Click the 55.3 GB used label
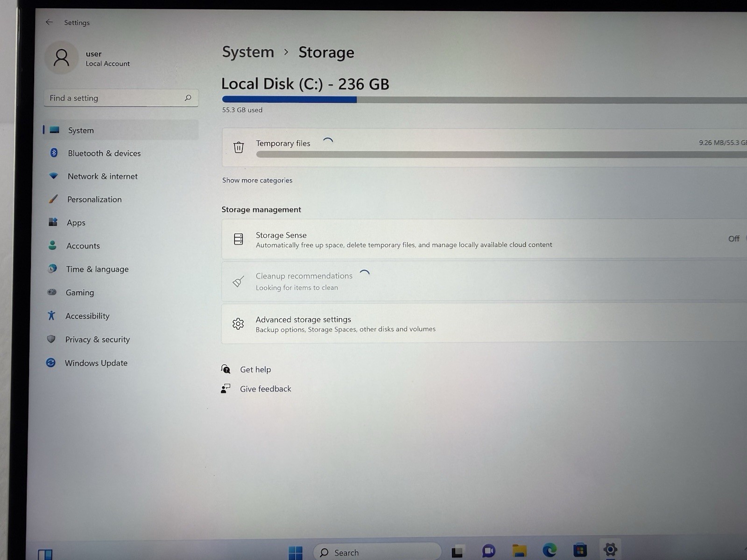Viewport: 747px width, 560px height. coord(242,110)
